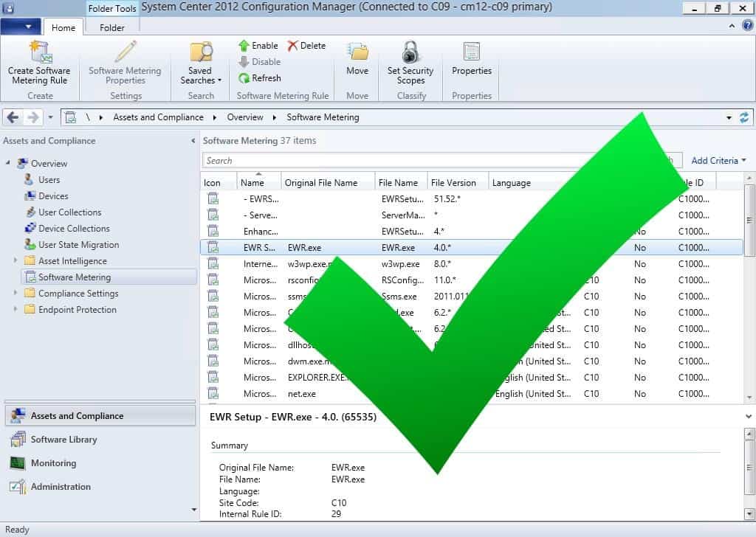Open recent navigation history dropdown
This screenshot has width=756, height=537.
50,117
